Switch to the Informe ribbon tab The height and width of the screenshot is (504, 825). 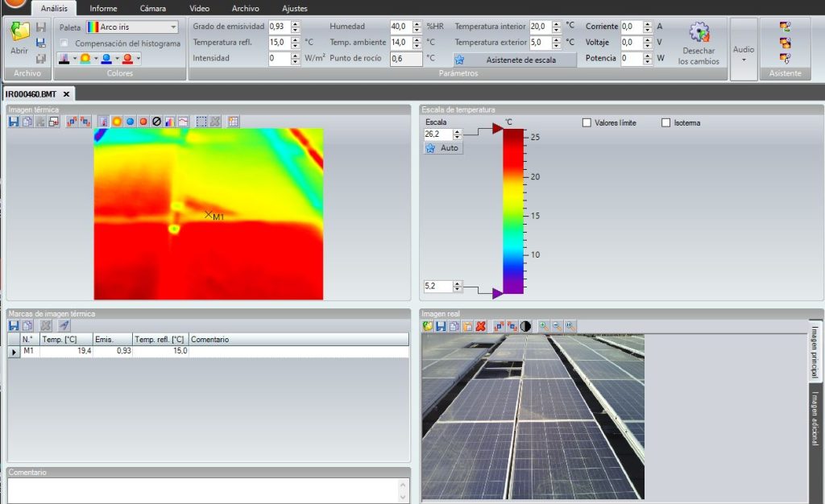pyautogui.click(x=103, y=8)
